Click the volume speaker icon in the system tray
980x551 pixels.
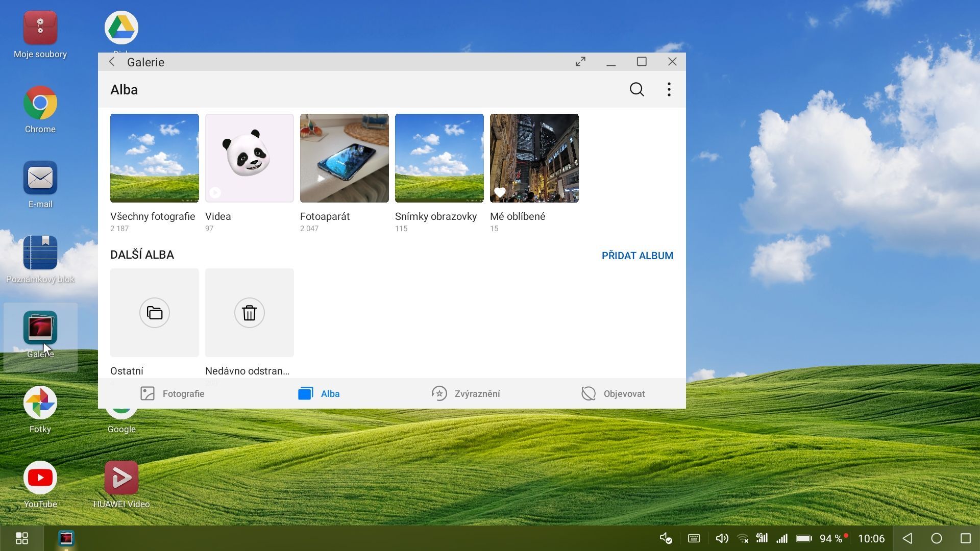722,538
